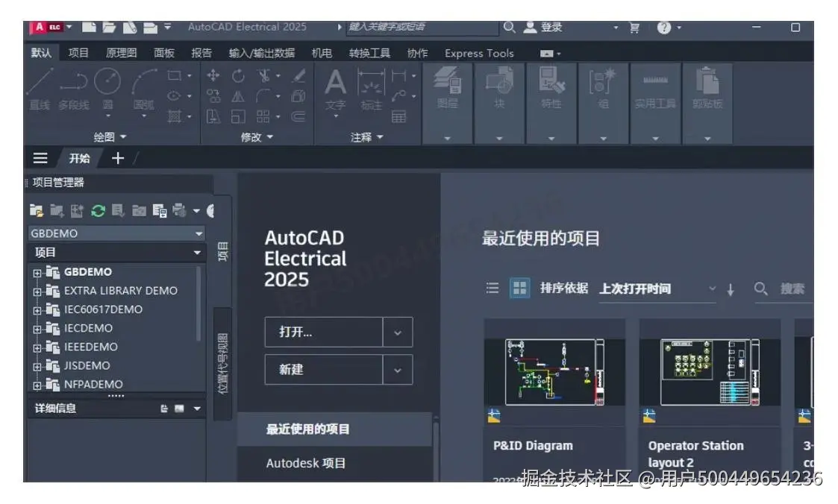Click the green Refresh icon in Project Manager
The width and height of the screenshot is (838, 504).
coord(98,211)
